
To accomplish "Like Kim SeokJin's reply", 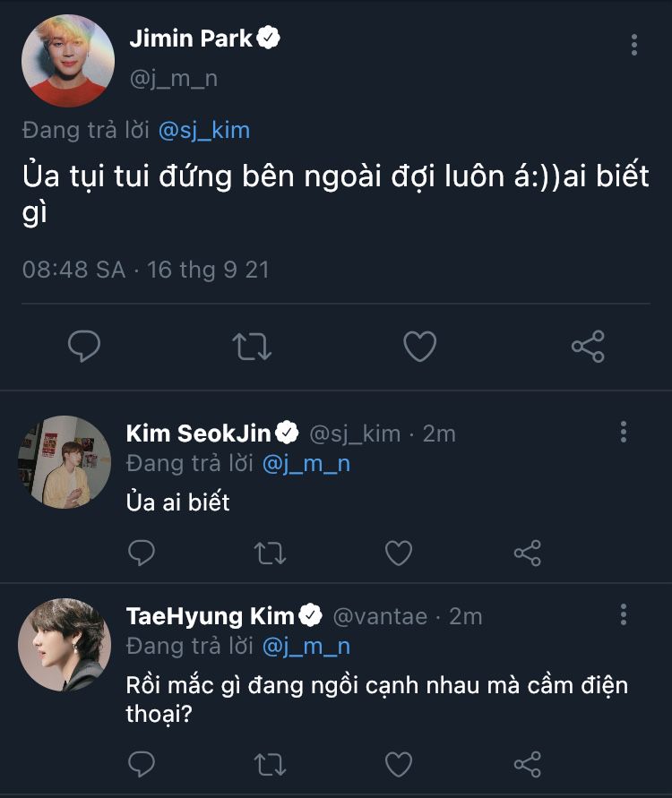I will [x=399, y=553].
